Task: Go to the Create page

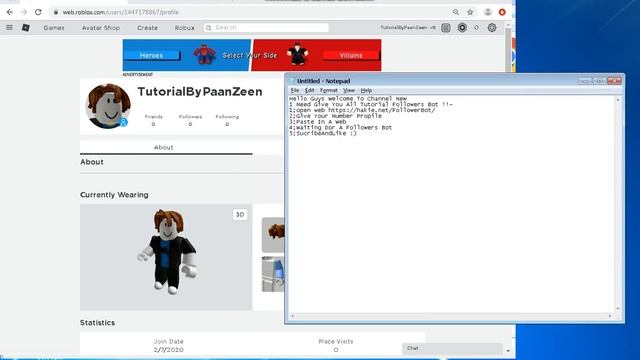Action: 147,28
